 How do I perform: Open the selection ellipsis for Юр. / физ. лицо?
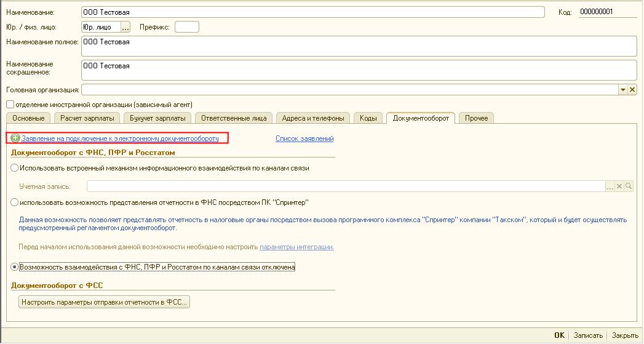click(125, 27)
